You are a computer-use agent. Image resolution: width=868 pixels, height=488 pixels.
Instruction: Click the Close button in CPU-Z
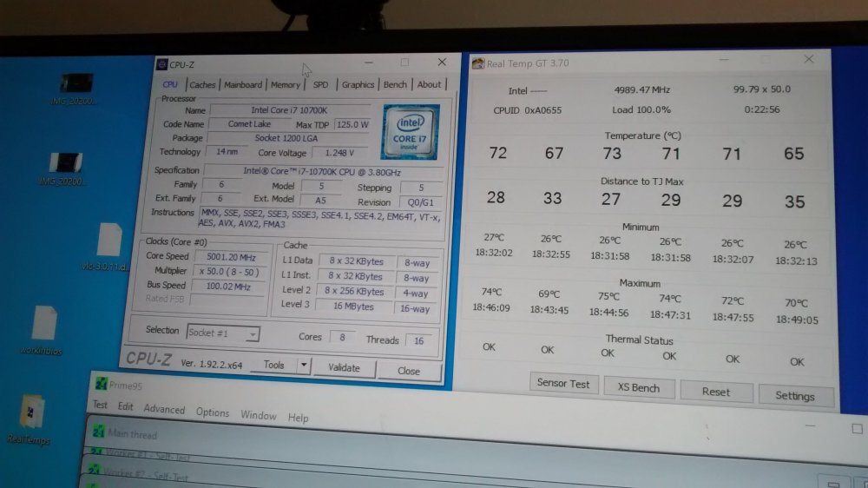click(409, 371)
